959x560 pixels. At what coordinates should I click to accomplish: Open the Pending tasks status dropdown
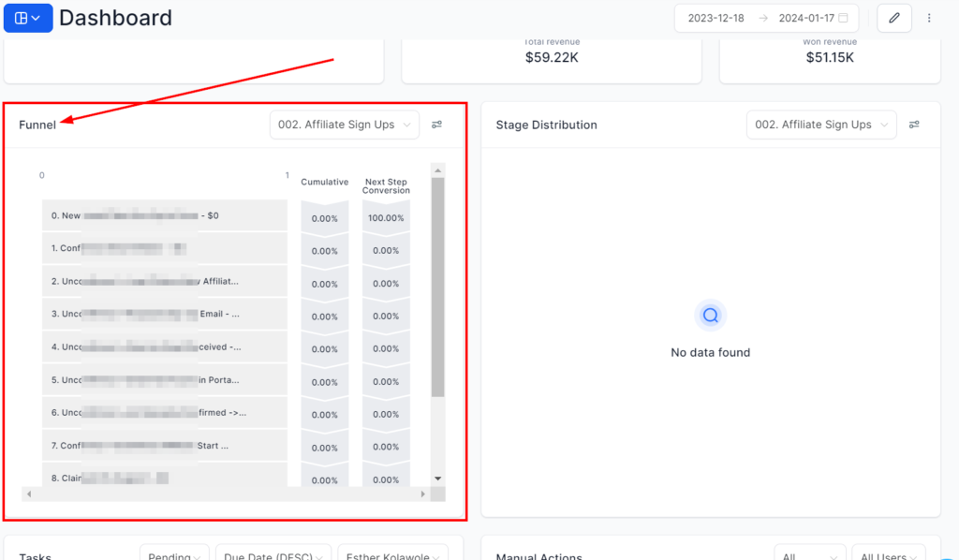pos(174,555)
